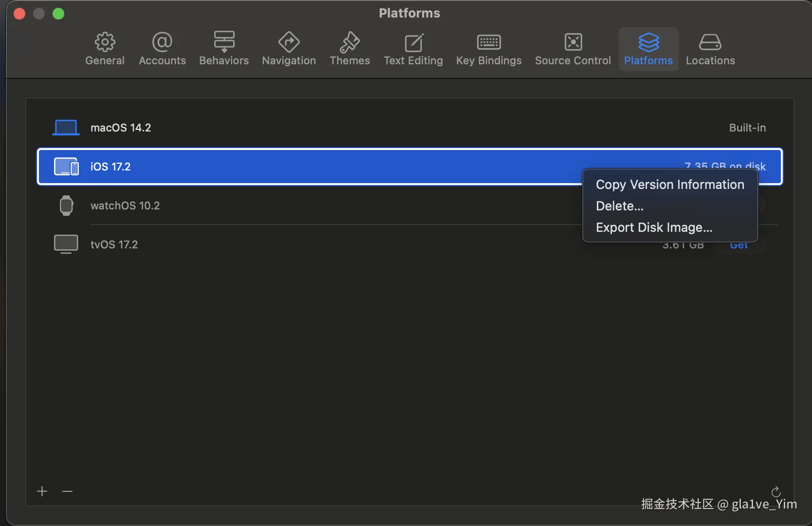The image size is (812, 526).
Task: Open the Behaviors settings icon
Action: click(x=224, y=42)
